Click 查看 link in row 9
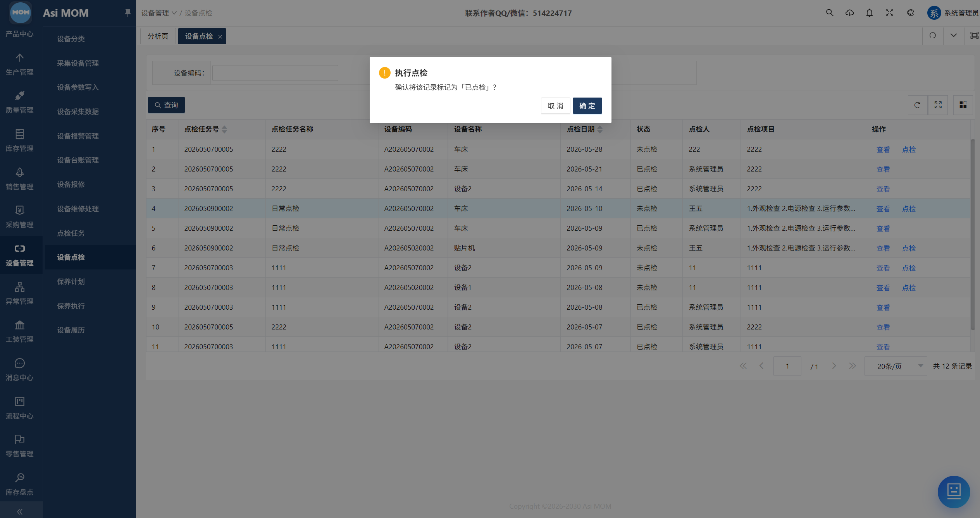 click(883, 307)
